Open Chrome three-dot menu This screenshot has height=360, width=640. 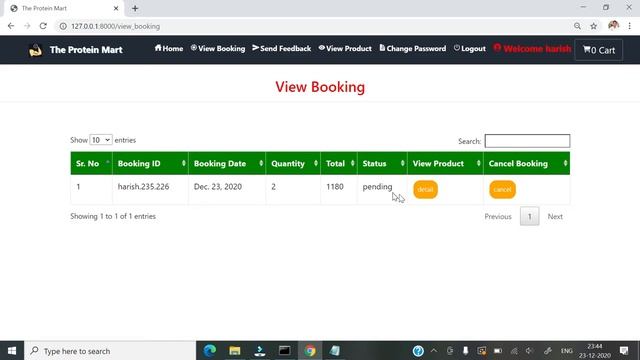tap(629, 26)
